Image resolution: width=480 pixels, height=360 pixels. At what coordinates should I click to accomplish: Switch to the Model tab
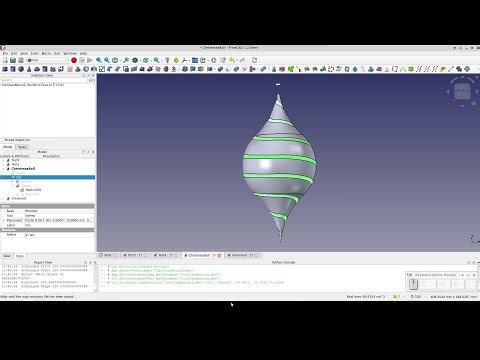tap(7, 147)
